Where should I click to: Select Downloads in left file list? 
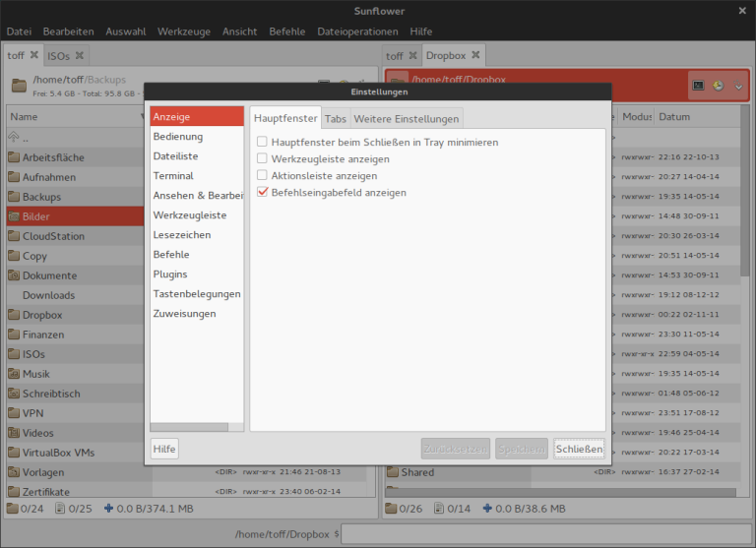(x=76, y=295)
